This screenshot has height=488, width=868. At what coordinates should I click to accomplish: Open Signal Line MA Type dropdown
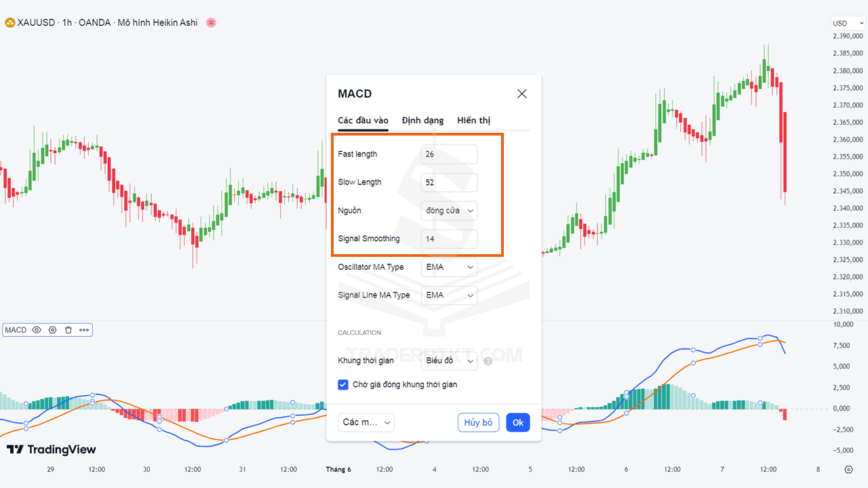pos(449,295)
